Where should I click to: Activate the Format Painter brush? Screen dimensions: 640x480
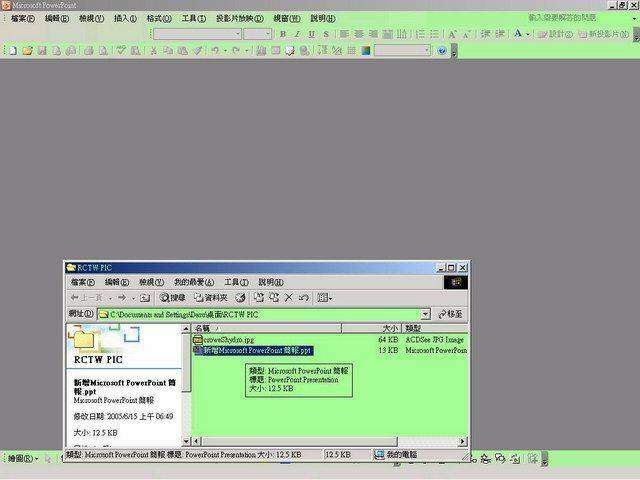click(197, 51)
